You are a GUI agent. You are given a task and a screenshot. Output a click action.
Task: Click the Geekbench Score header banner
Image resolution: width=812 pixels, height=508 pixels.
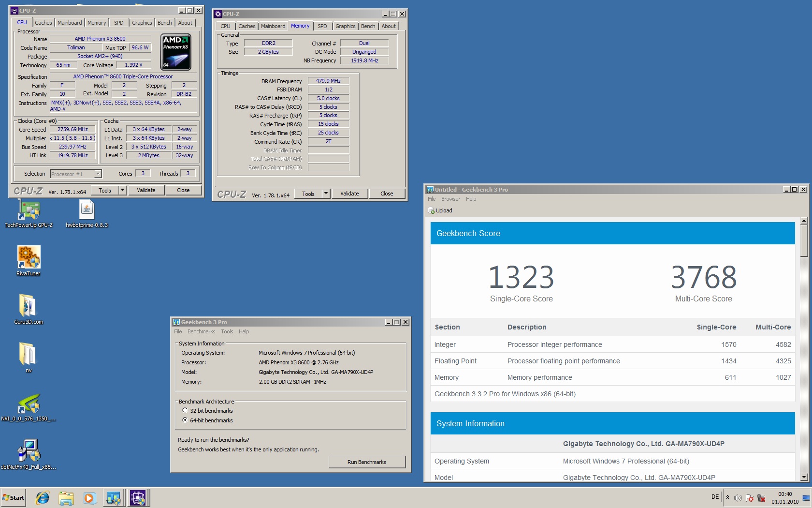[612, 233]
